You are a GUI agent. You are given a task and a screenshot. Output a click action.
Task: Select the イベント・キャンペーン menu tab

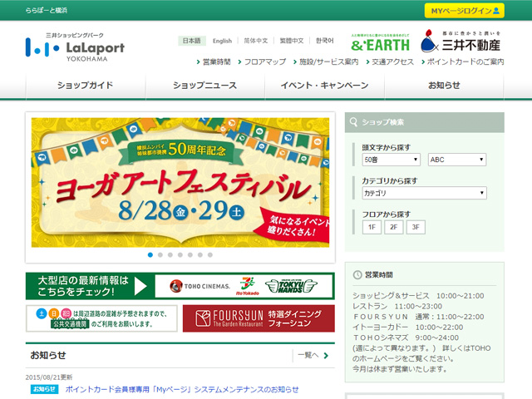(x=324, y=86)
